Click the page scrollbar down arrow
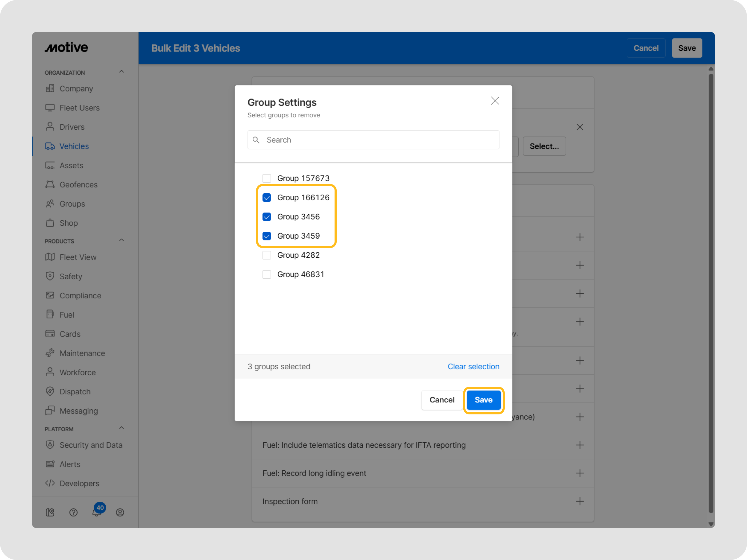 pos(711,524)
